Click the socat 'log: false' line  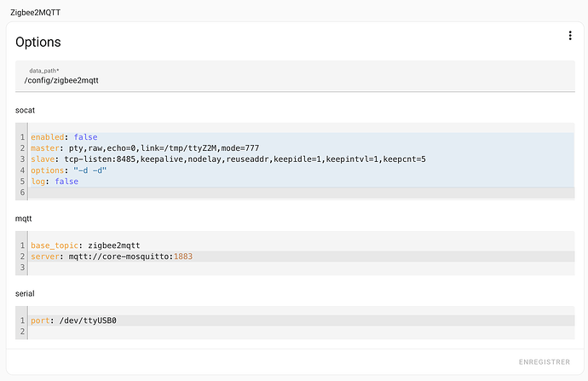coord(302,182)
